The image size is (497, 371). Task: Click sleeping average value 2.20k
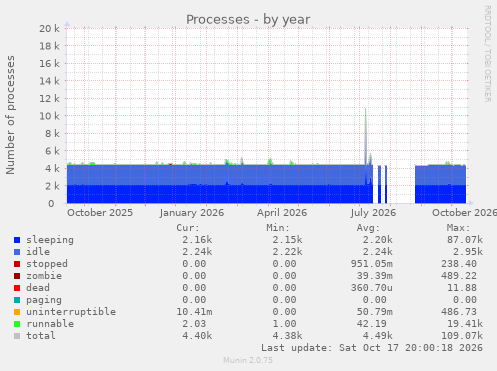click(x=378, y=240)
